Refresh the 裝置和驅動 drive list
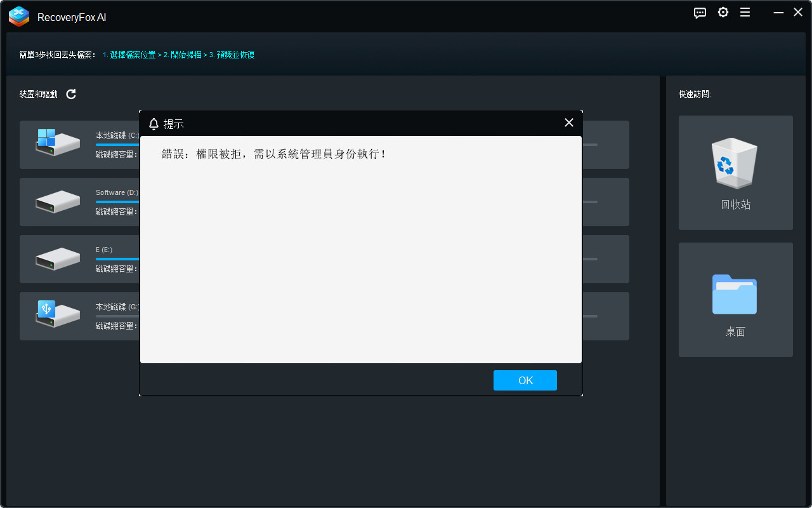 pyautogui.click(x=70, y=94)
